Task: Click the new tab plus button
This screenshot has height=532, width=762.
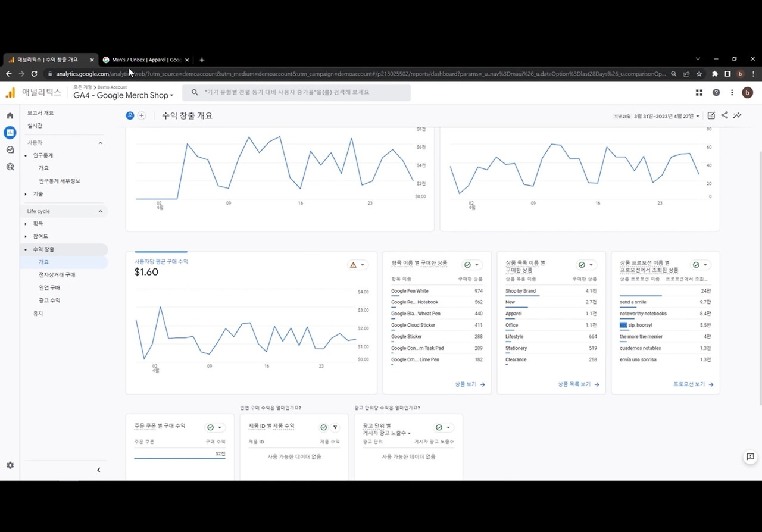Action: pos(202,60)
